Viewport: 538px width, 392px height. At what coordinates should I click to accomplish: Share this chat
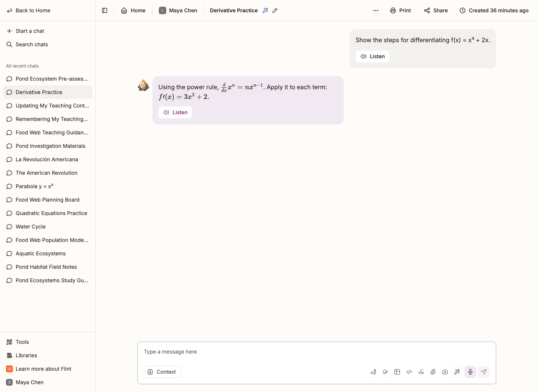point(436,10)
